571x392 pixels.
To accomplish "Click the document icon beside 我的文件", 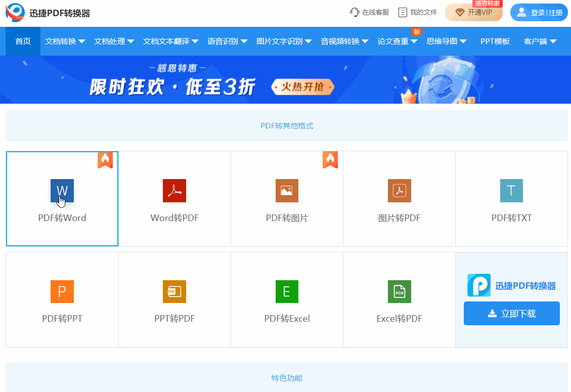I will pos(403,12).
